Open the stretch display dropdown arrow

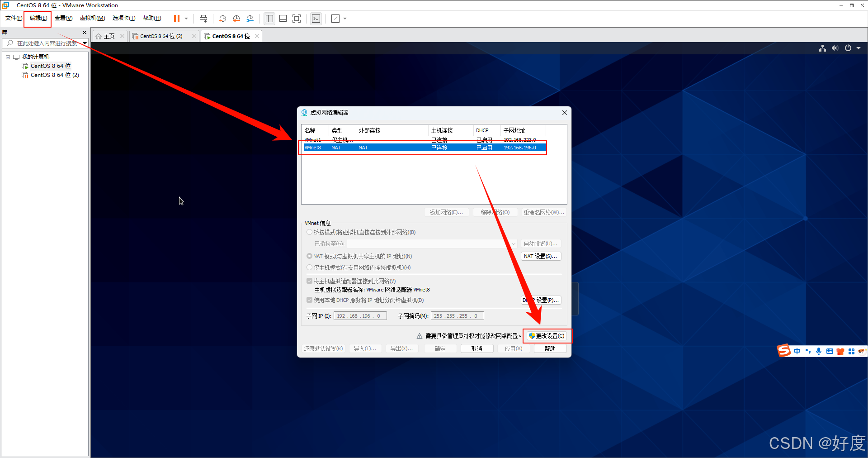(x=345, y=19)
